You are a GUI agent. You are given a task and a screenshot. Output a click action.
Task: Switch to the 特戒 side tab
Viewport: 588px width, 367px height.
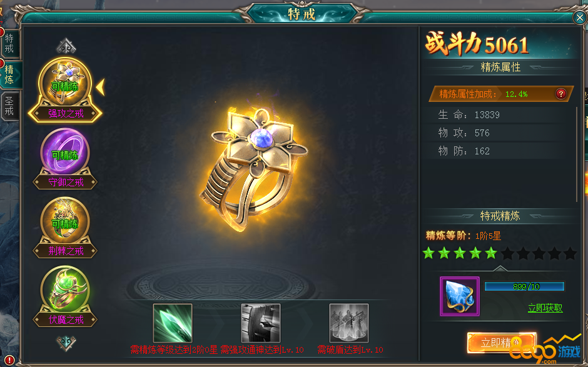[x=9, y=44]
